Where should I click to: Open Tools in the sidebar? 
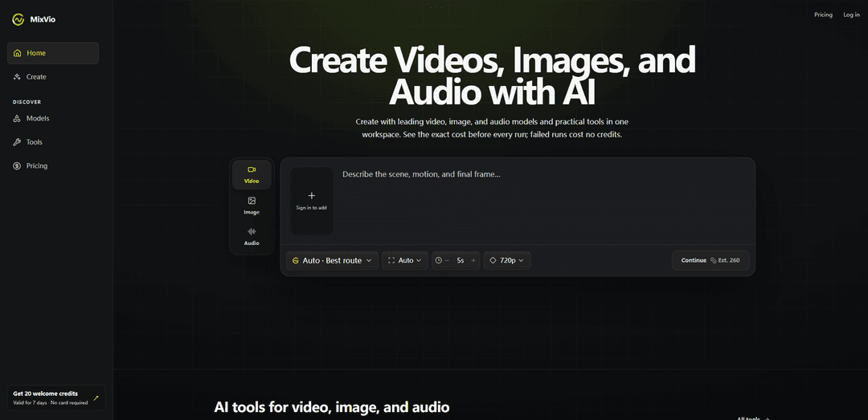tap(53, 142)
